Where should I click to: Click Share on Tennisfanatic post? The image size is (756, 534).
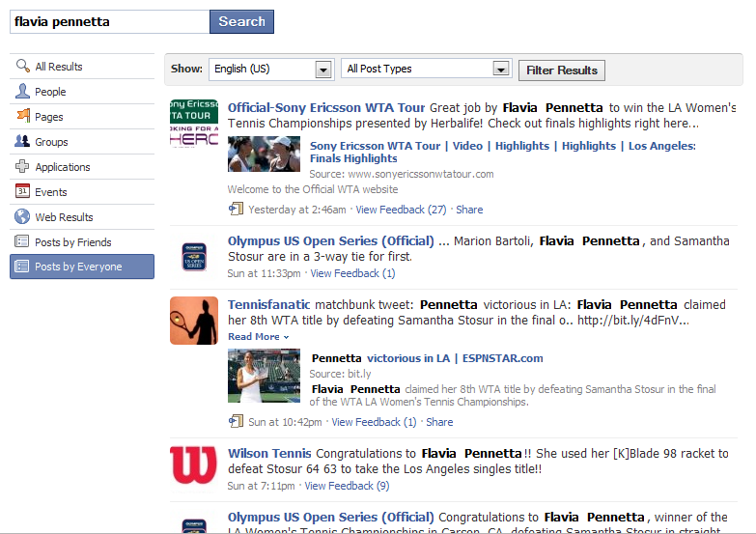439,422
